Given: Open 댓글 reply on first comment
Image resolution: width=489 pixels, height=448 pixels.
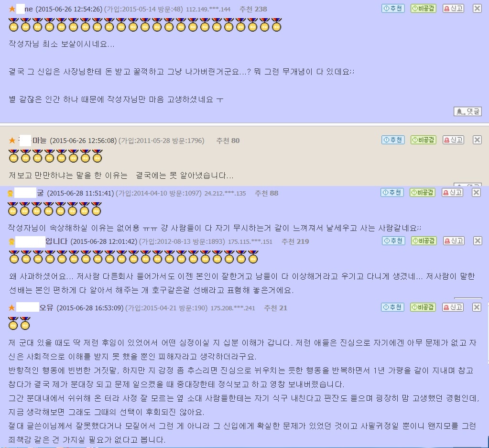Looking at the screenshot, I should [x=467, y=111].
